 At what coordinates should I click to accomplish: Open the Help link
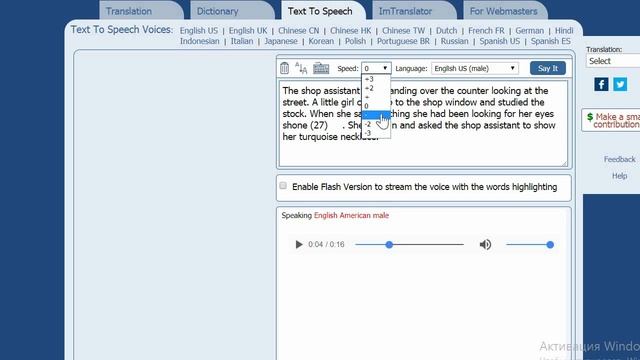coord(620,176)
